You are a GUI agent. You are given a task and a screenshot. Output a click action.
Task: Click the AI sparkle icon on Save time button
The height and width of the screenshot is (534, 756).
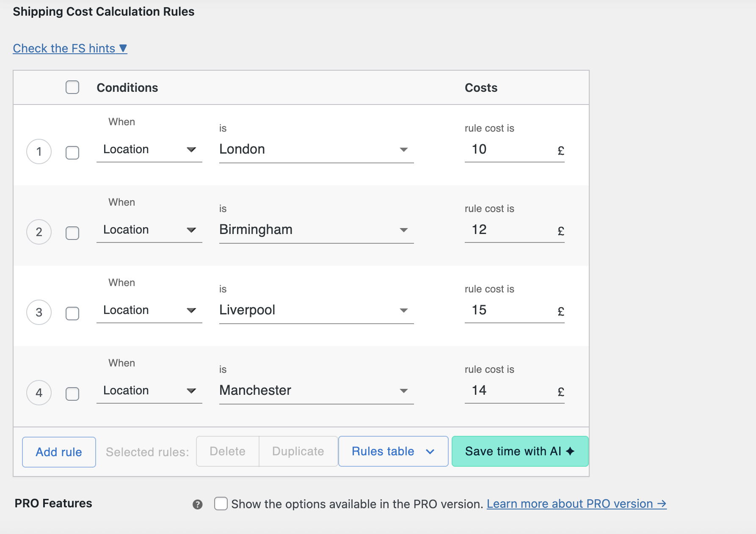(x=569, y=451)
